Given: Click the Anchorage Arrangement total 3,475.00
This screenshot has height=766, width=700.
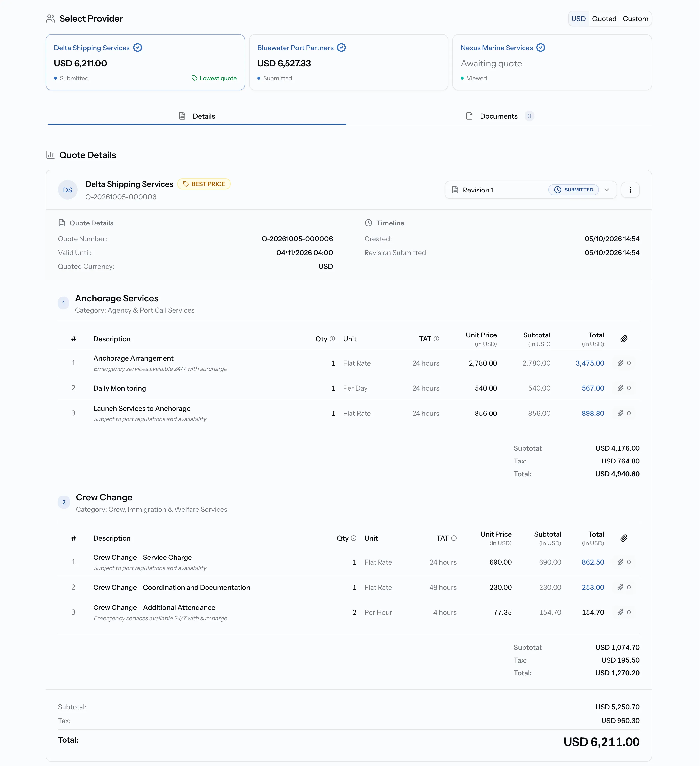Looking at the screenshot, I should (590, 363).
